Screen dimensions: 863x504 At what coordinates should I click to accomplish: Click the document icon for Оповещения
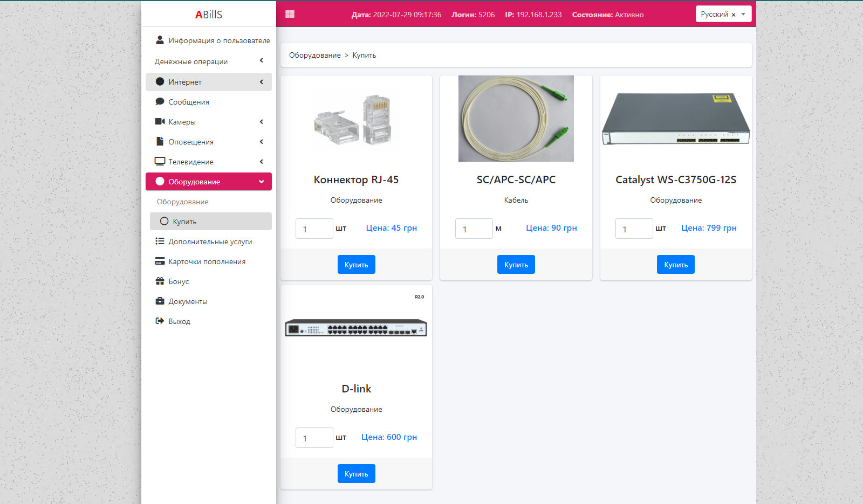160,141
